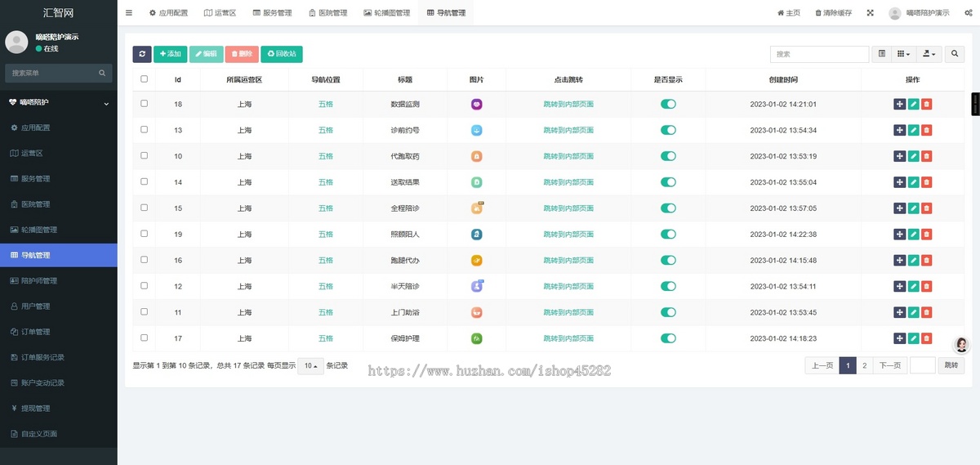Click the delete trash icon for row 17
This screenshot has width=980, height=465.
(x=926, y=338)
